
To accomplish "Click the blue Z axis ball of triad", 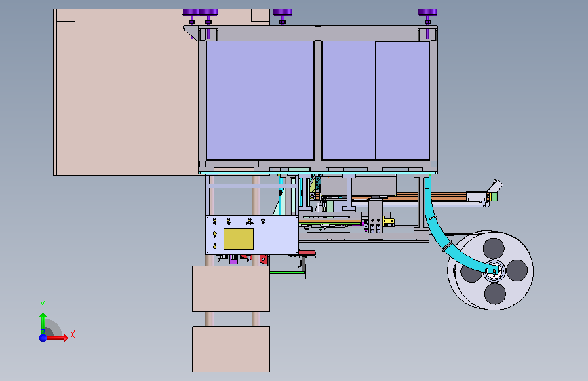I will coord(43,338).
